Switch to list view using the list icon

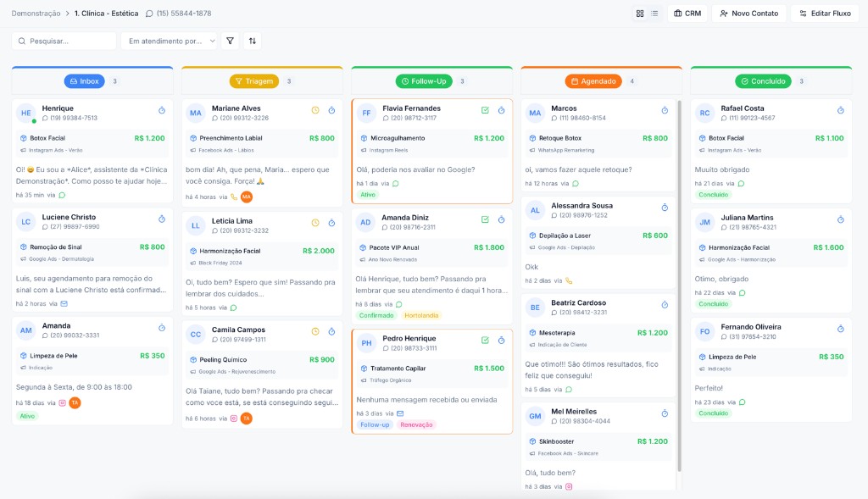(654, 14)
